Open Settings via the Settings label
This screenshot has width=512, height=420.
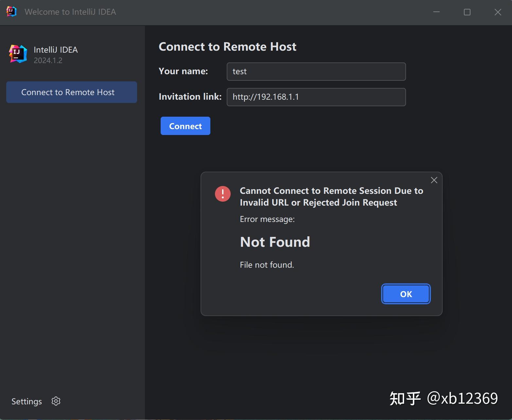tap(26, 401)
